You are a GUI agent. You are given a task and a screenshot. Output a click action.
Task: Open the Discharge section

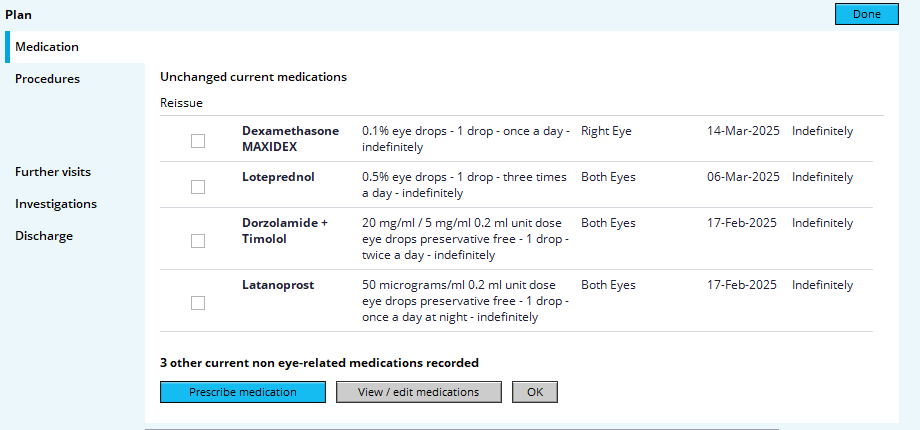[x=44, y=236]
